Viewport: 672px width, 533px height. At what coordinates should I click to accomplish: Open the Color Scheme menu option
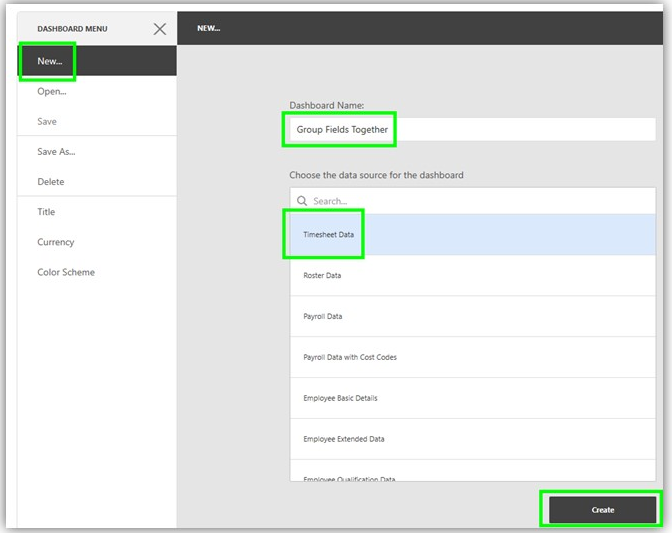pos(97,272)
